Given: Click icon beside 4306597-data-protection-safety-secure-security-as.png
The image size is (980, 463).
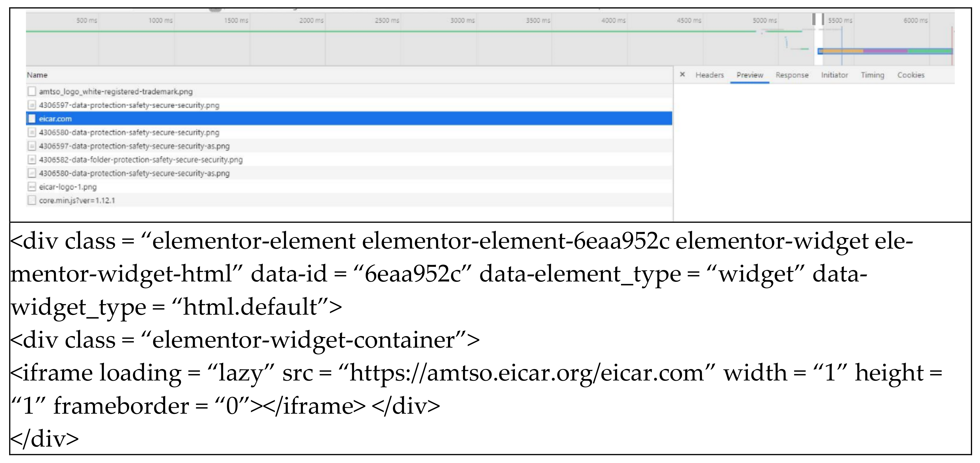Looking at the screenshot, I should click(32, 146).
